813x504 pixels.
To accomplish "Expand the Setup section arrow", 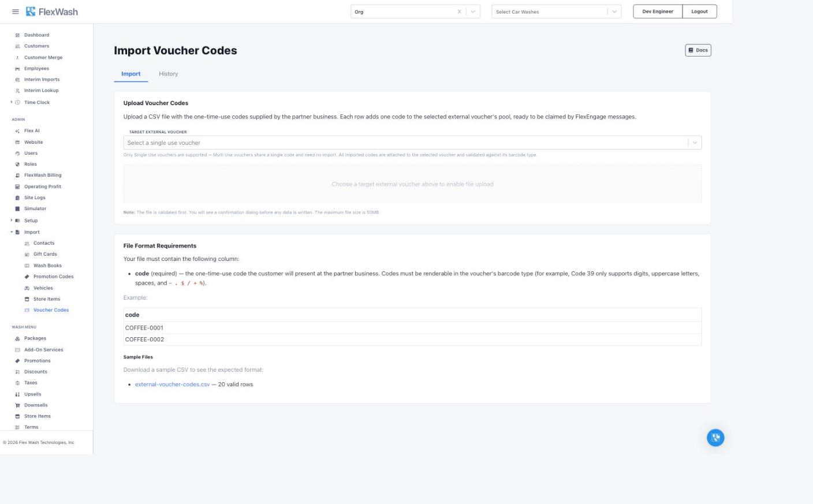I will coord(12,221).
